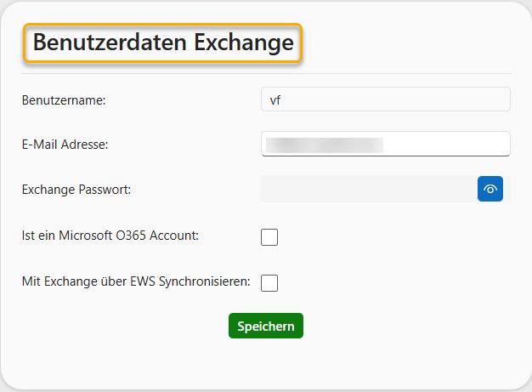Click the "vf" text in the username field
This screenshot has height=392, width=532.
[275, 99]
